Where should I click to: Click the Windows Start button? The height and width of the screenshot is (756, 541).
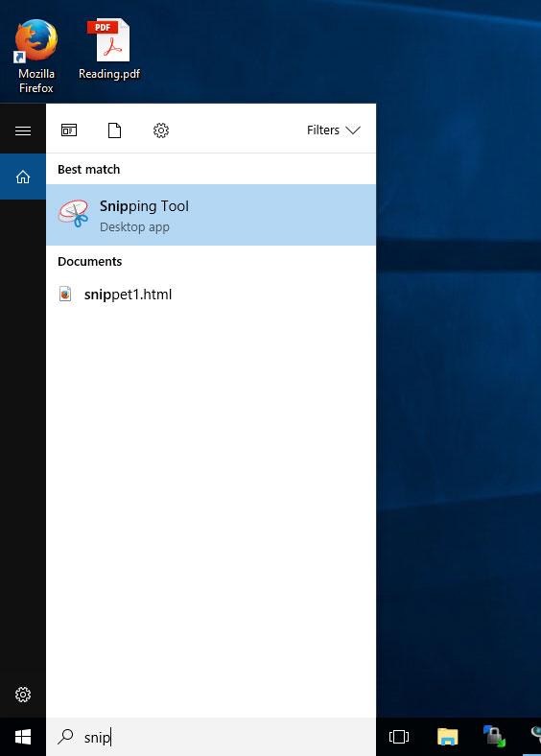point(23,737)
